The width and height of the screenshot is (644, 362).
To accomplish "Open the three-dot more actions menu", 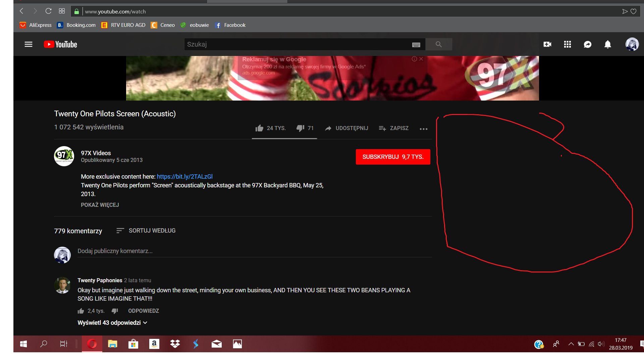I will click(423, 129).
